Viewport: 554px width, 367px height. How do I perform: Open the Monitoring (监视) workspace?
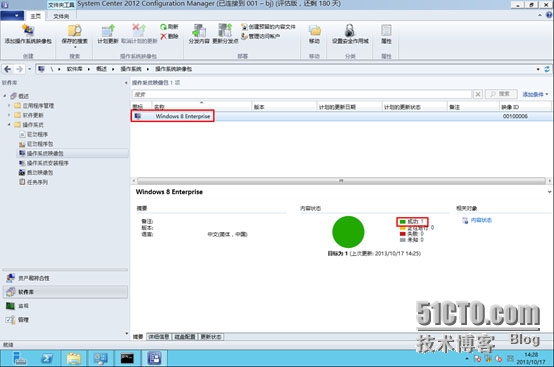[65, 306]
